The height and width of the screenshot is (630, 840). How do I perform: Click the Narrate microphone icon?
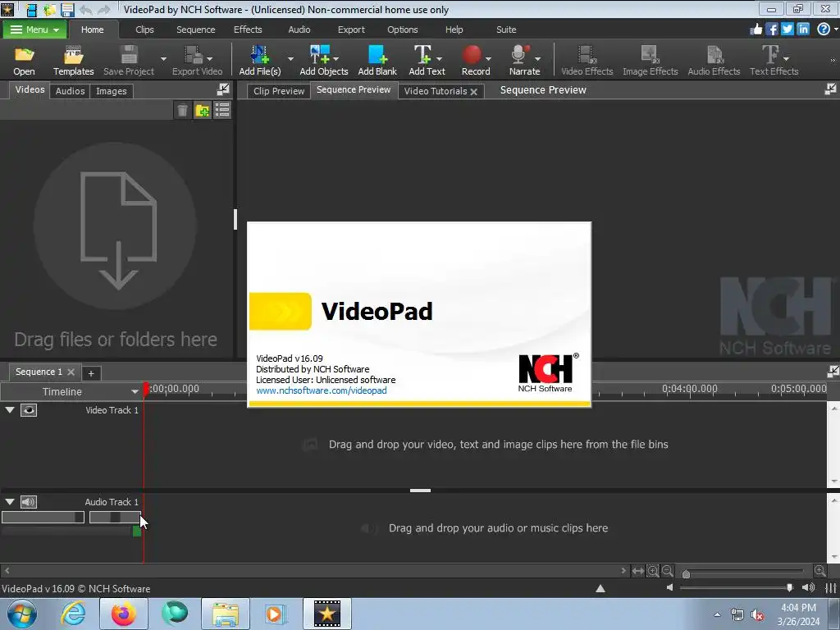tap(519, 55)
